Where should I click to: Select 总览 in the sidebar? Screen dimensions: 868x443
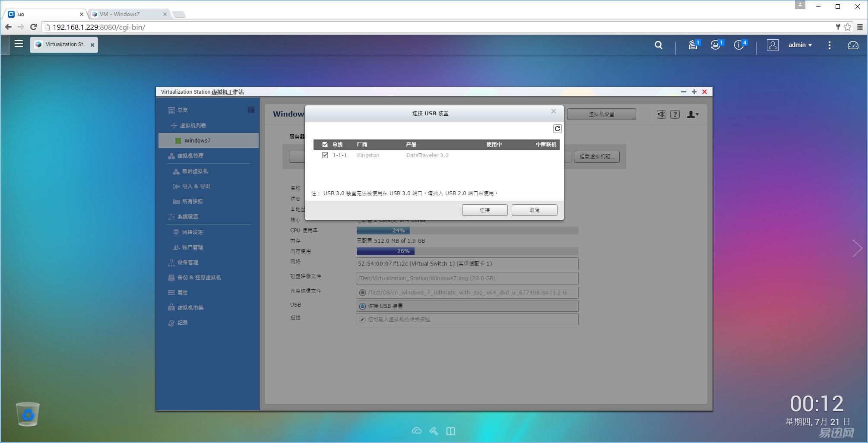183,110
